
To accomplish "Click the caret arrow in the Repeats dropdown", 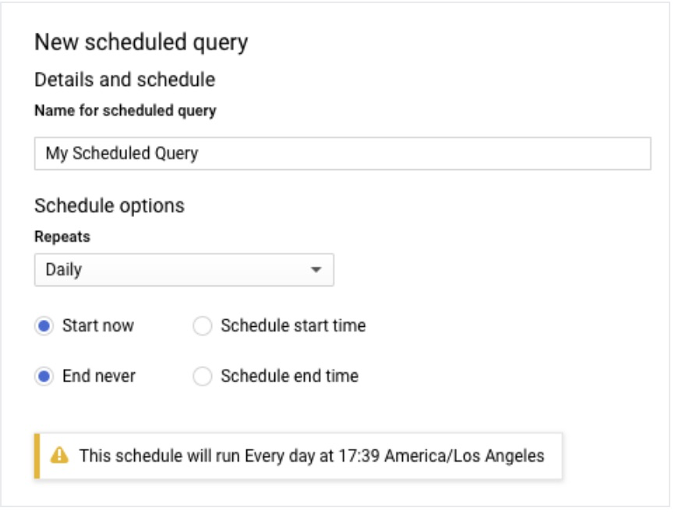I will pyautogui.click(x=316, y=270).
